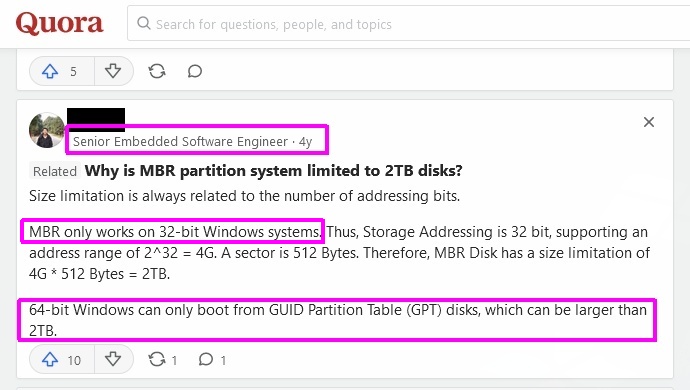
Task: Reshare the MBR answer
Action: tap(162, 360)
